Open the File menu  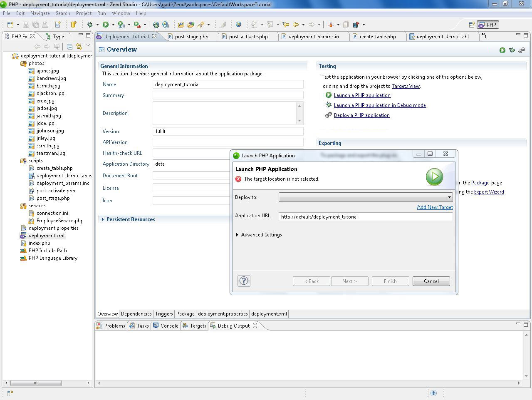tap(7, 13)
